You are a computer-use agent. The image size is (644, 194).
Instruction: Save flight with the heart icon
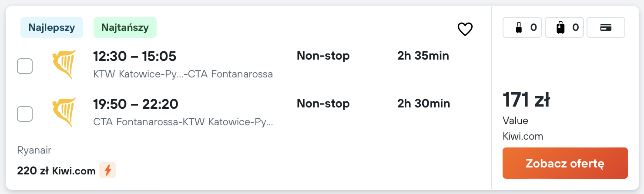point(465,29)
